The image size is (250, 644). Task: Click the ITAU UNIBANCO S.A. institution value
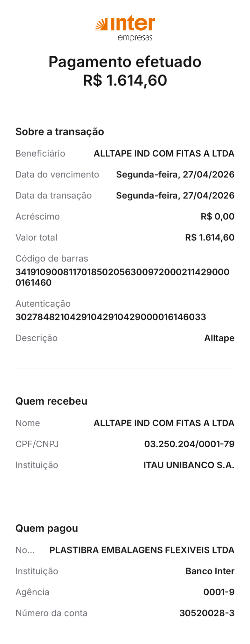click(189, 465)
